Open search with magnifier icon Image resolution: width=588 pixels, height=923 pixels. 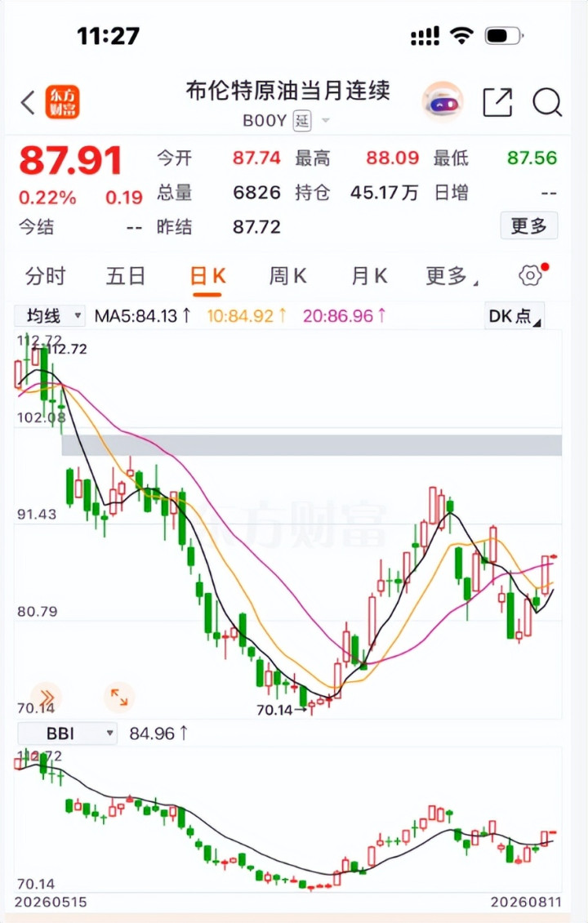pos(547,102)
